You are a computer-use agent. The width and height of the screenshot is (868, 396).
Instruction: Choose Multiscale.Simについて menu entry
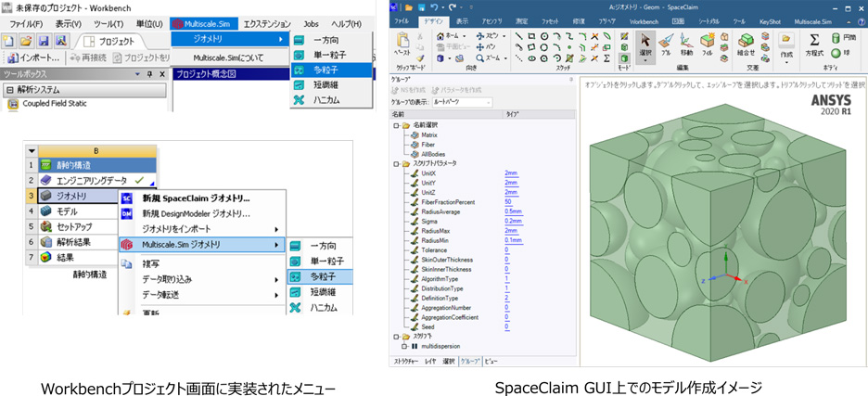[229, 57]
